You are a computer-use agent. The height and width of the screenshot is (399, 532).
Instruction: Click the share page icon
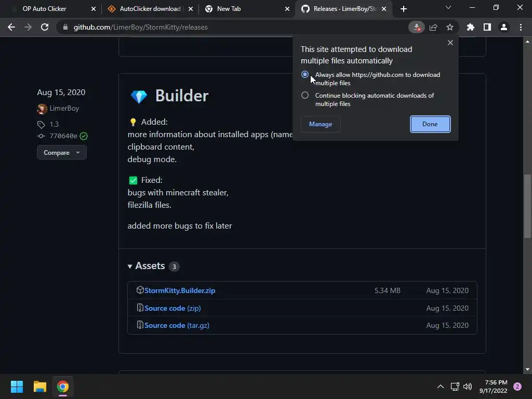coord(433,27)
